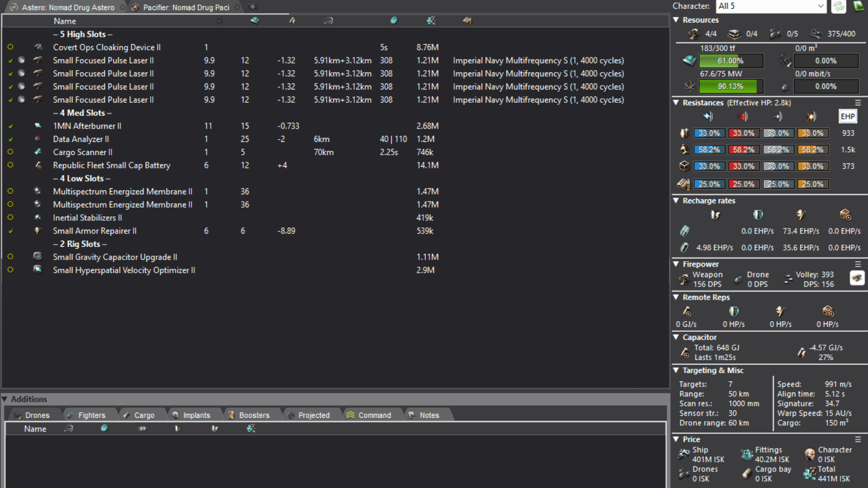Image resolution: width=868 pixels, height=488 pixels.
Task: Select the Republic Fleet Small Cap Battery row
Action: pyautogui.click(x=111, y=166)
